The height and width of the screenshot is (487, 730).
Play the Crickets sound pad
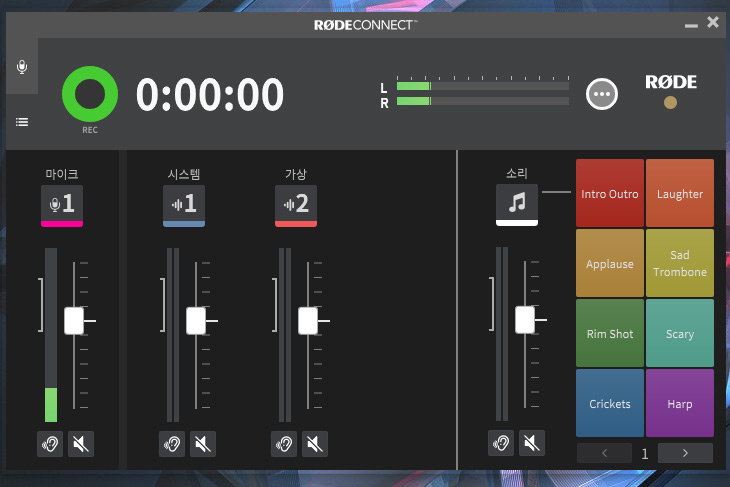click(x=610, y=403)
